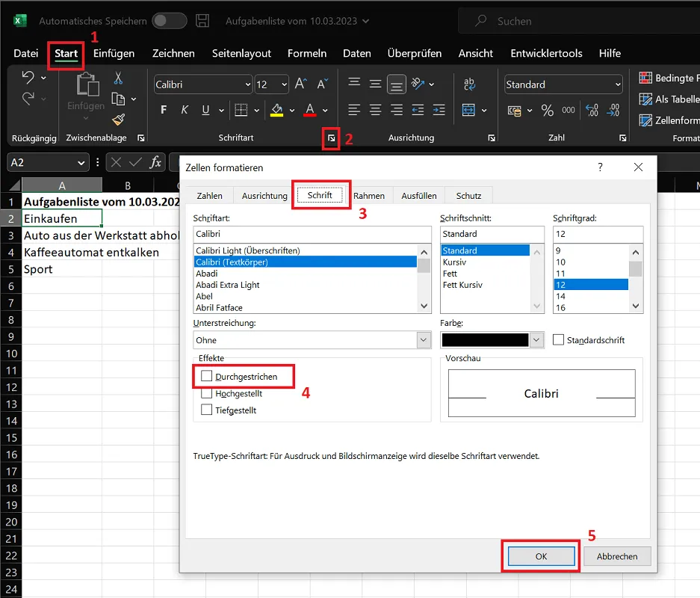
Task: Select the Format Painter icon
Action: (x=118, y=120)
